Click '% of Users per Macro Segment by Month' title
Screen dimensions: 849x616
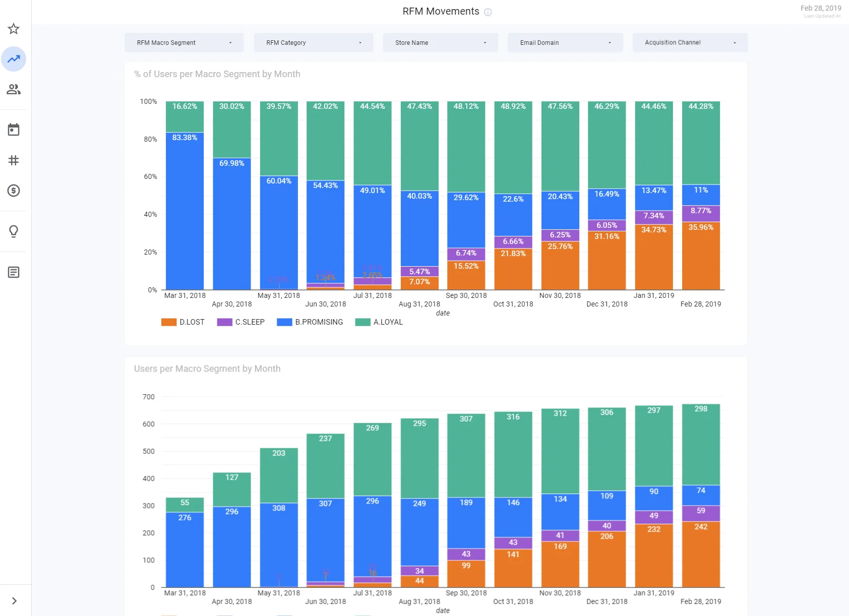217,74
